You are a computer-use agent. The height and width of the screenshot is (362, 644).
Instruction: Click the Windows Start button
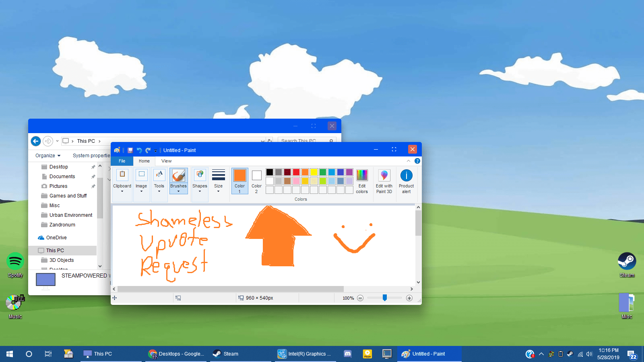click(10, 354)
